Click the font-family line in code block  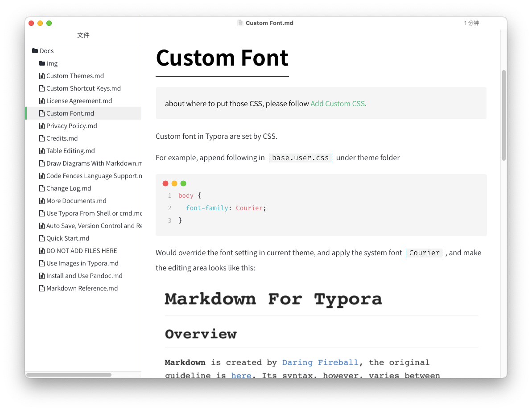[226, 208]
